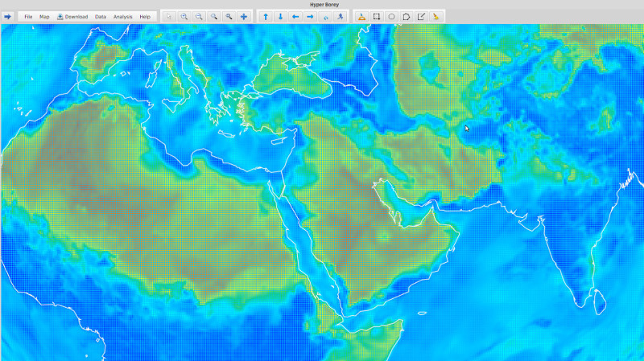Click the yellow broom clear icon
The image size is (644, 361).
[x=436, y=17]
